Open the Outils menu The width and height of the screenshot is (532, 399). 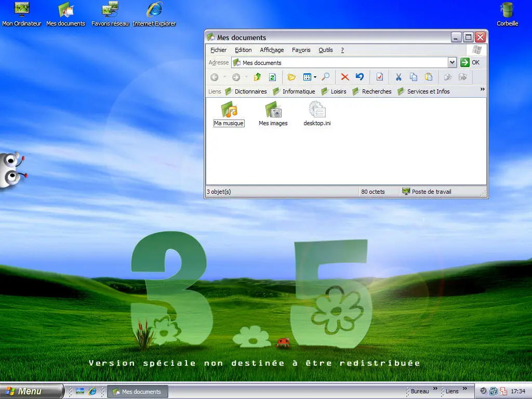(x=326, y=50)
